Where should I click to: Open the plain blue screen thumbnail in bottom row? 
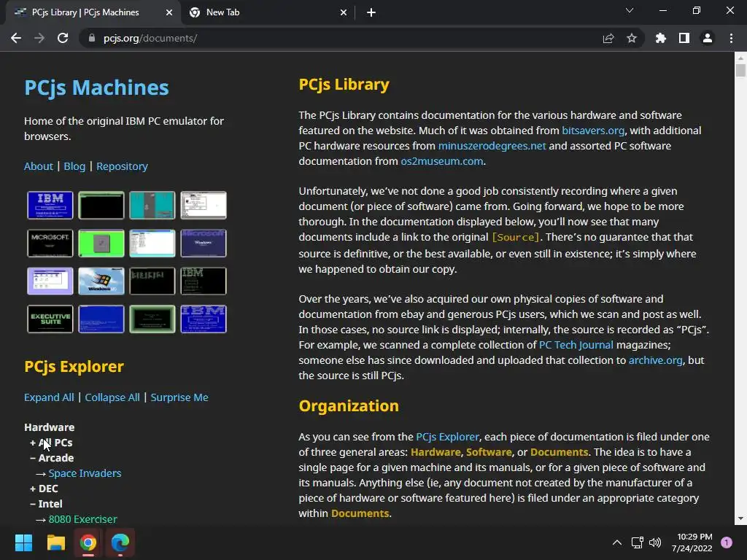click(101, 319)
